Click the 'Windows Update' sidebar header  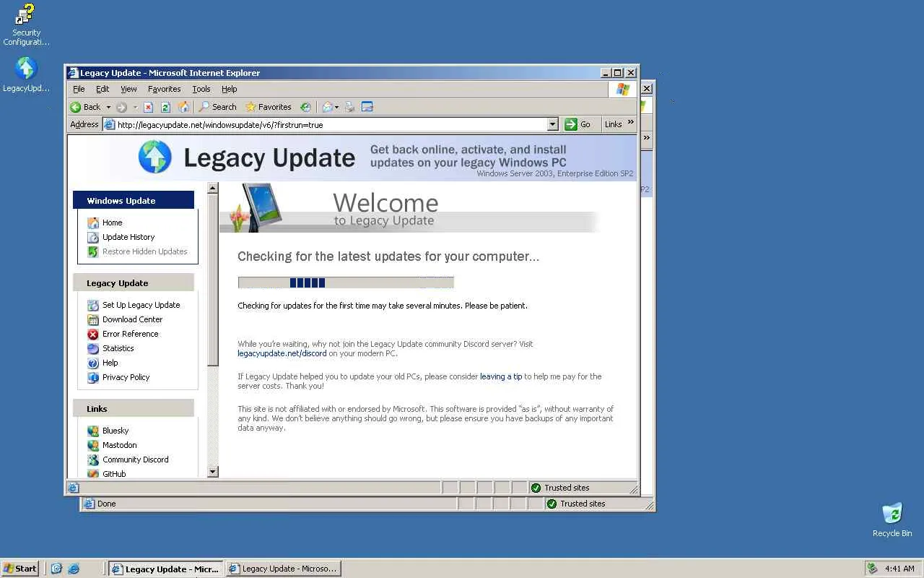pyautogui.click(x=134, y=200)
